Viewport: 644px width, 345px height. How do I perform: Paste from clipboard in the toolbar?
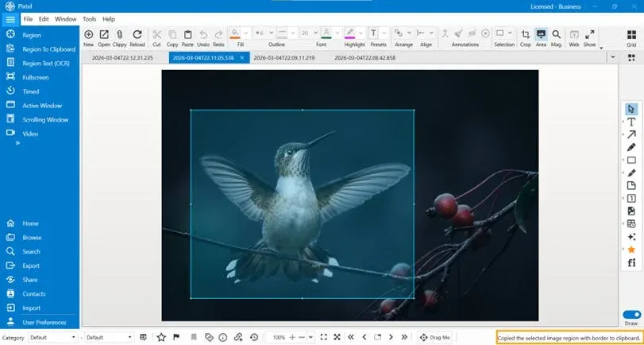(x=187, y=34)
